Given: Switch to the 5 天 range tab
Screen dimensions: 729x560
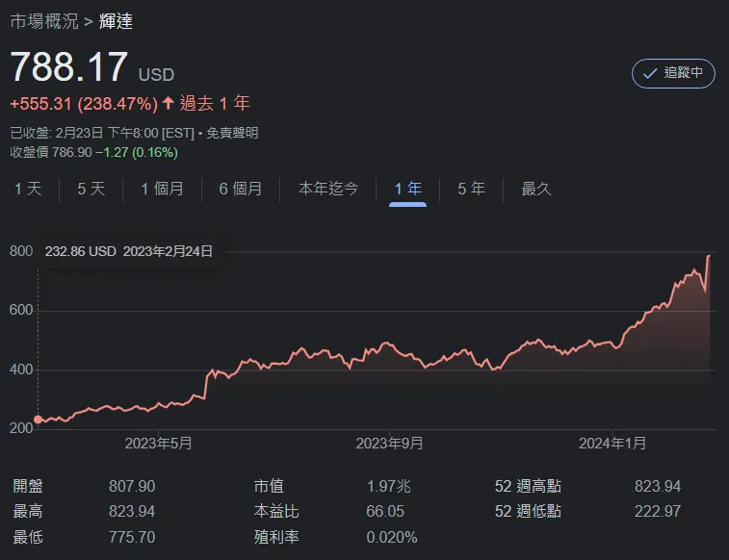Looking at the screenshot, I should [91, 189].
